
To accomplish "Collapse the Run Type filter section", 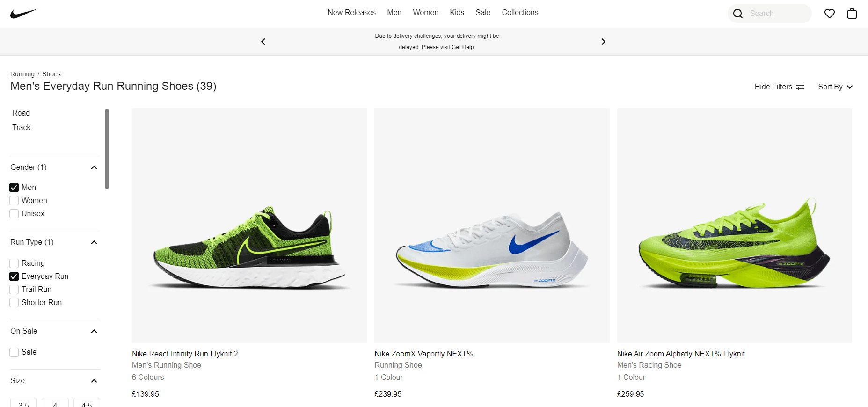I will 94,242.
